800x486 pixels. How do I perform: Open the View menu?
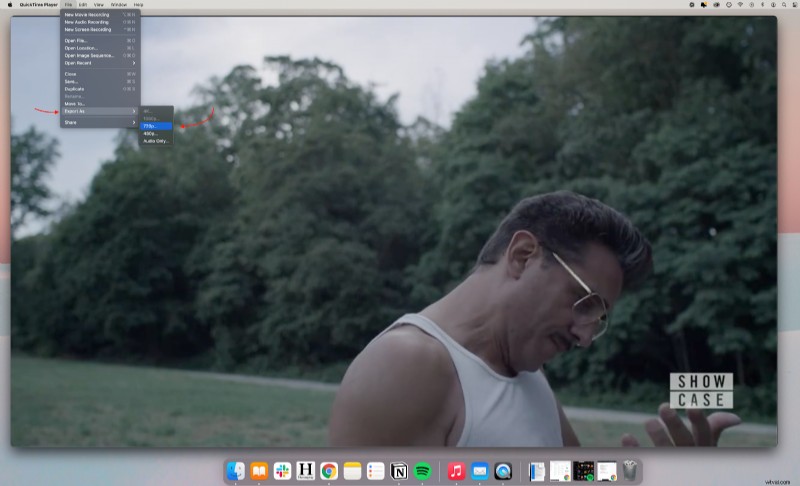pos(98,5)
